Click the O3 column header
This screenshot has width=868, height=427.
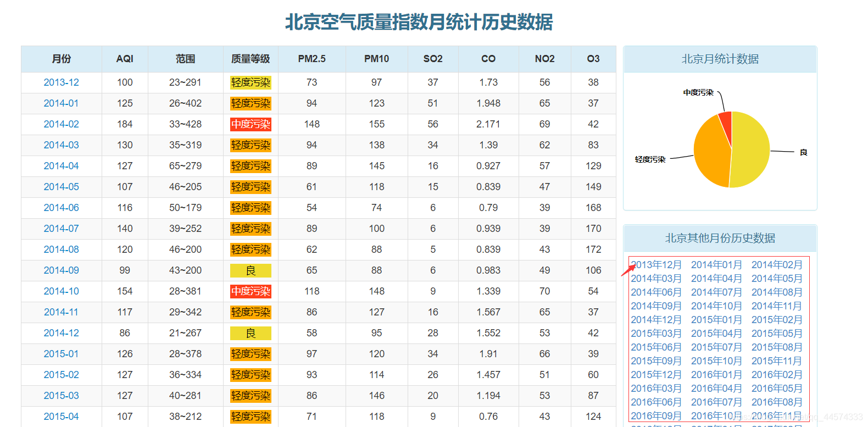pyautogui.click(x=593, y=59)
